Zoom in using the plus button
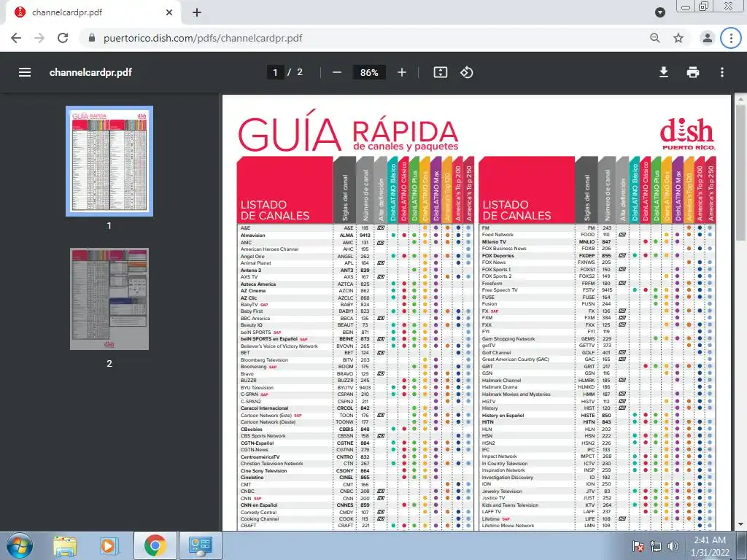This screenshot has height=560, width=747. point(402,72)
